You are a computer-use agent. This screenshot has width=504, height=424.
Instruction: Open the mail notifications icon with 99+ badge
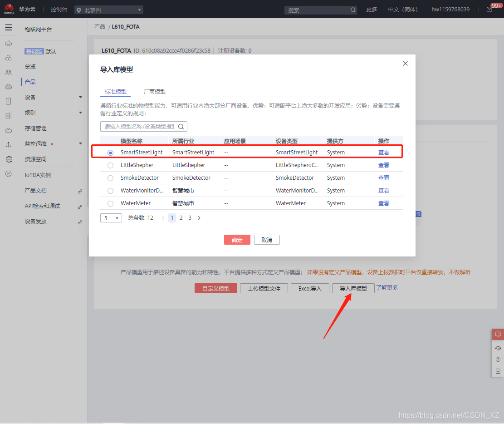click(489, 10)
